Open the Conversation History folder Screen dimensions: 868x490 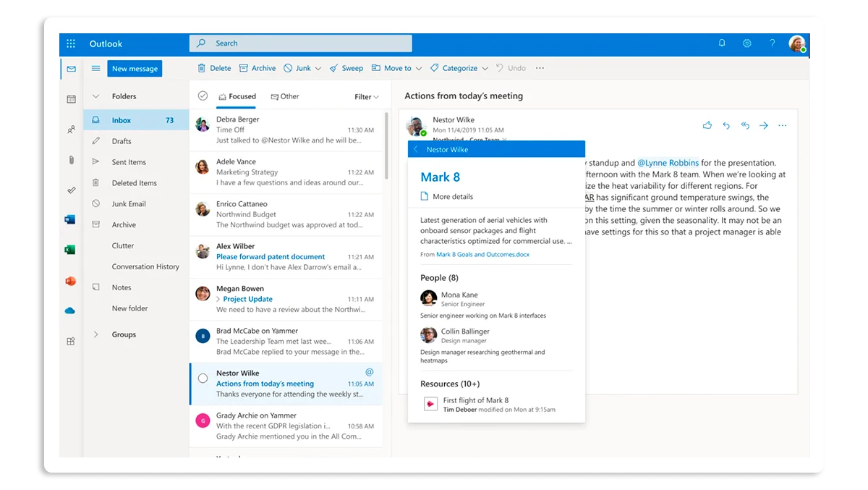pyautogui.click(x=136, y=266)
